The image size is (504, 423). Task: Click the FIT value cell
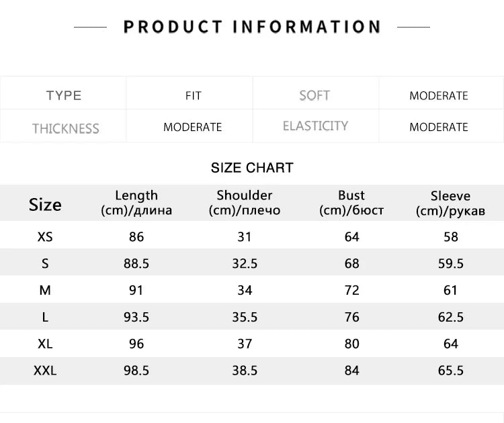coord(193,96)
